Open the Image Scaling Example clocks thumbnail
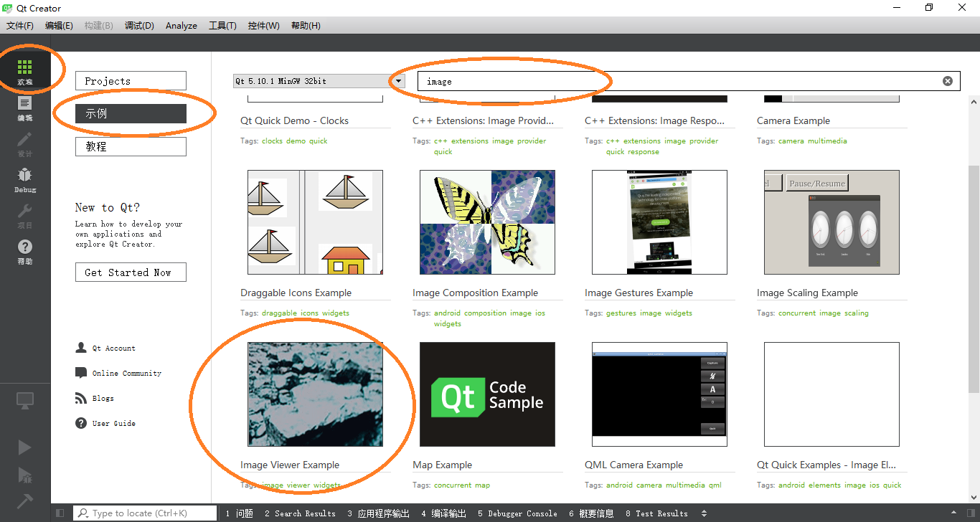980x522 pixels. coord(831,222)
